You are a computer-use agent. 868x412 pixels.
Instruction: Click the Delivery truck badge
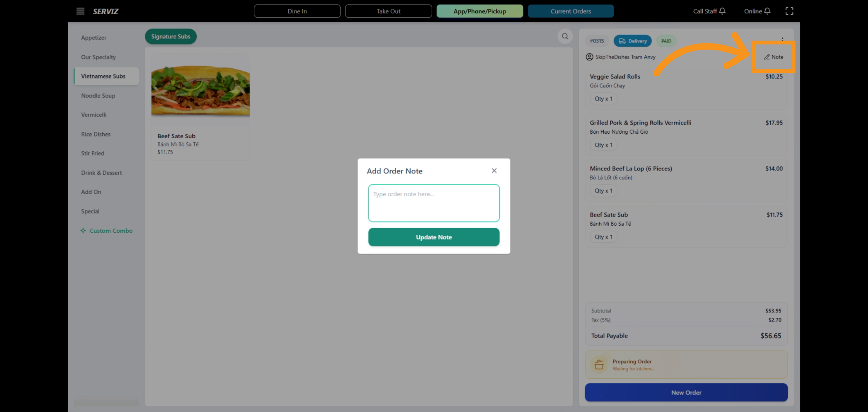click(632, 41)
